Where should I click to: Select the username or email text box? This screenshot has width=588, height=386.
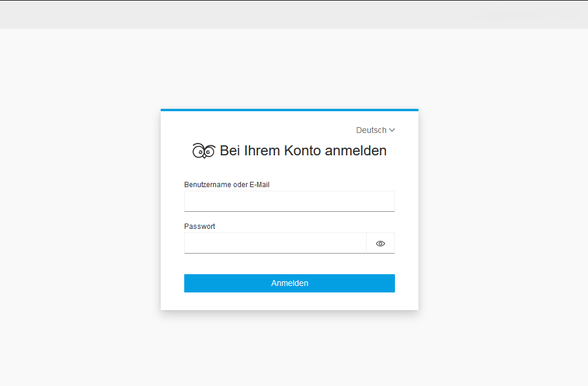click(x=289, y=201)
